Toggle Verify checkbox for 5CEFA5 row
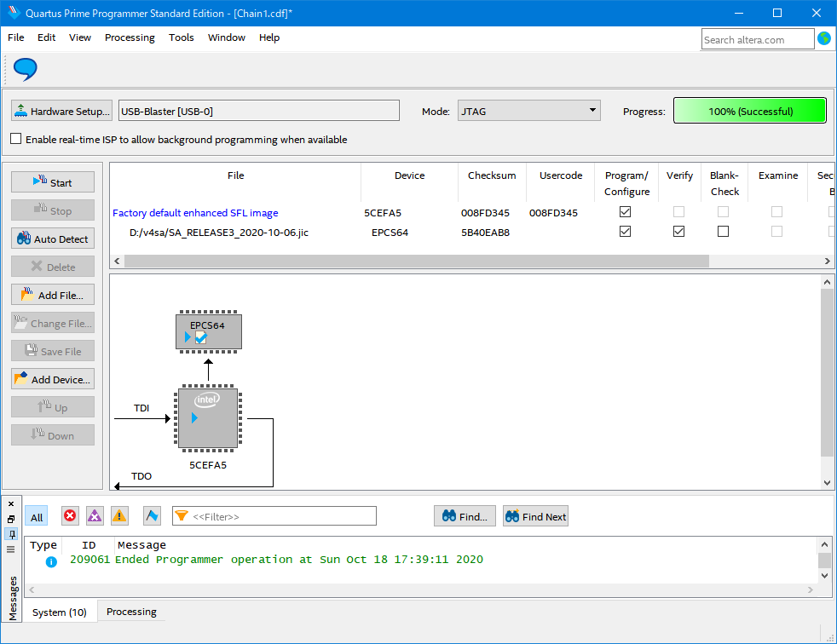The image size is (837, 644). (x=678, y=212)
